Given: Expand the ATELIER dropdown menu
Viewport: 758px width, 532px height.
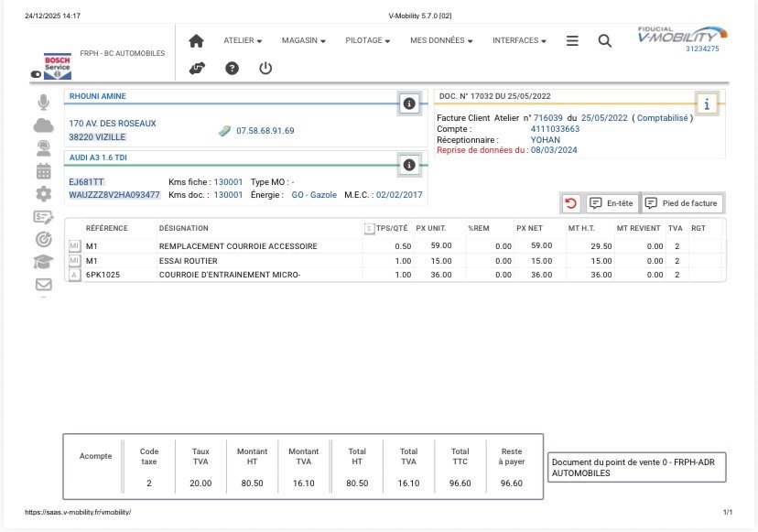Looking at the screenshot, I should [243, 41].
